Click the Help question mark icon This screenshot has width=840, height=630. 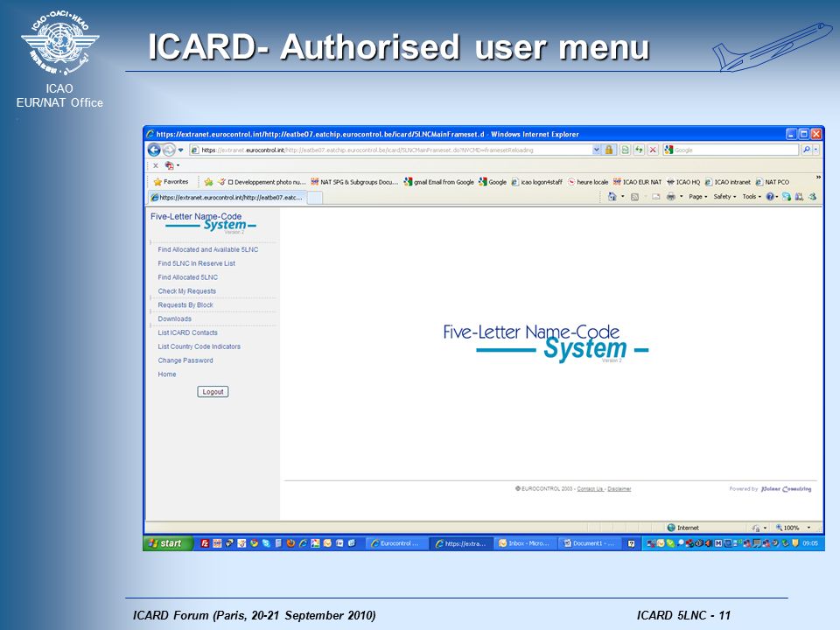pos(770,197)
